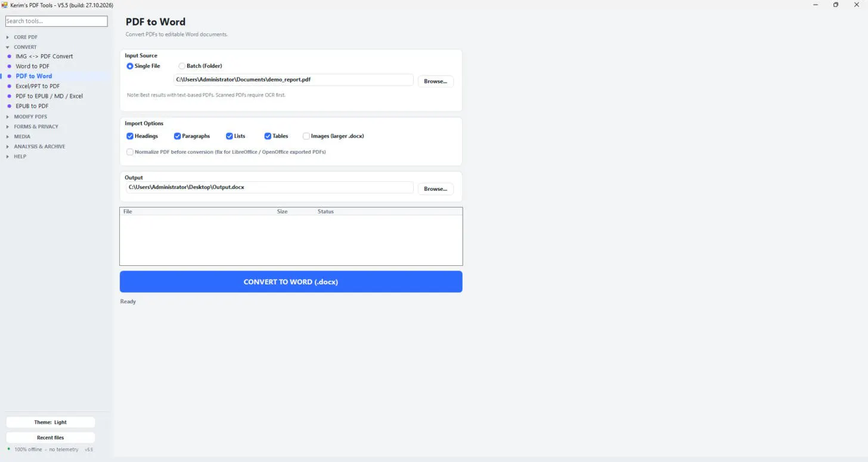
Task: Click the input path field demo_report.pdf
Action: [293, 80]
